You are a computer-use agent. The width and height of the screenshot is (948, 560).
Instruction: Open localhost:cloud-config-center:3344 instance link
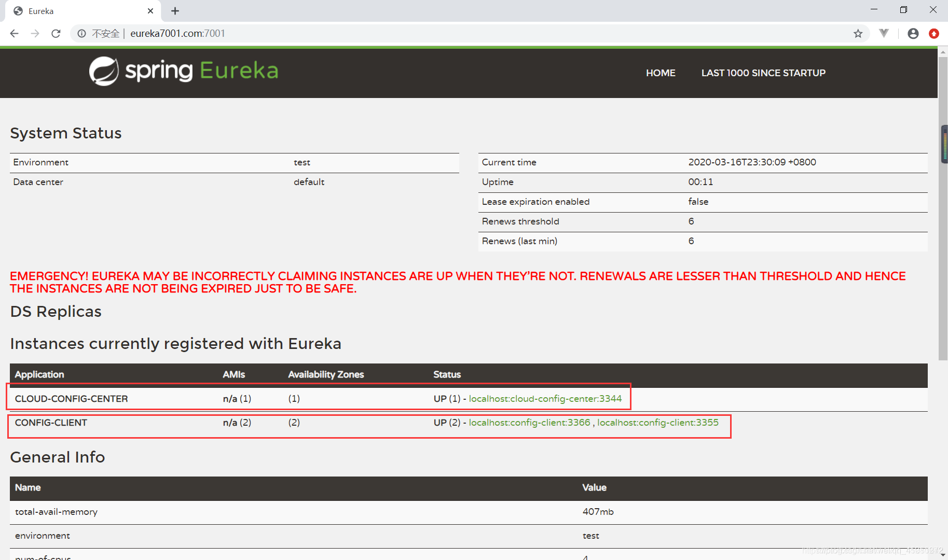[x=545, y=399]
